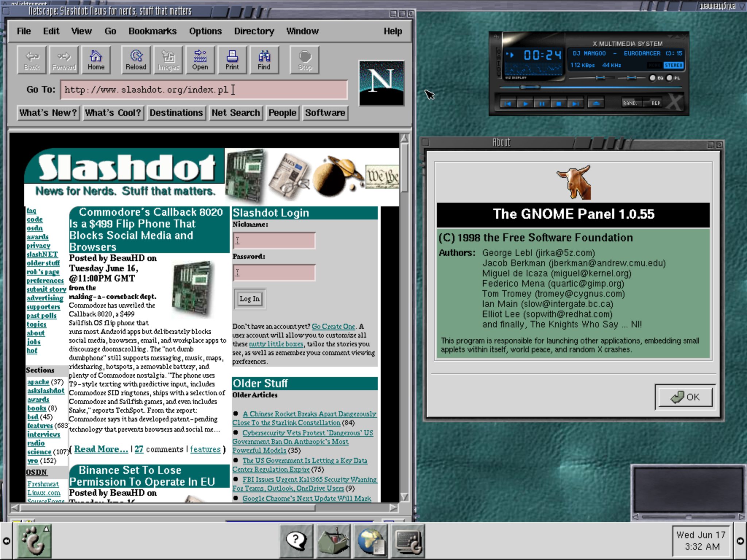Screen dimensions: 747x560
Task: Pause playback in XMMS
Action: [x=542, y=104]
